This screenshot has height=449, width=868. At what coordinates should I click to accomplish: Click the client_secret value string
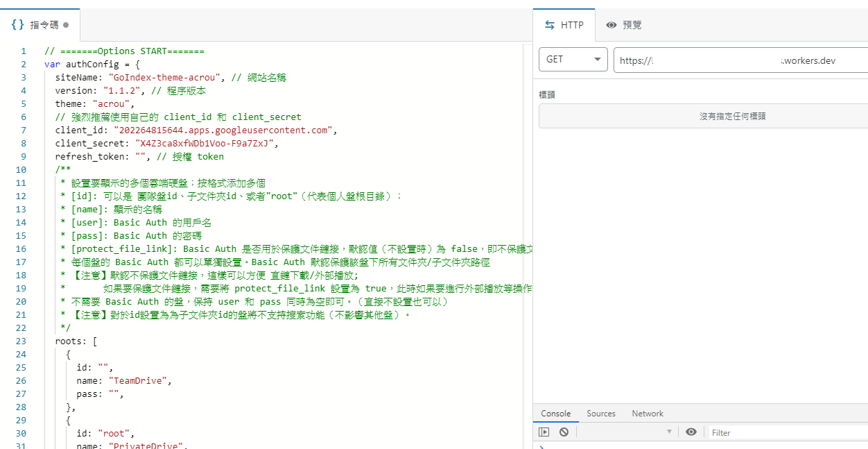(207, 143)
